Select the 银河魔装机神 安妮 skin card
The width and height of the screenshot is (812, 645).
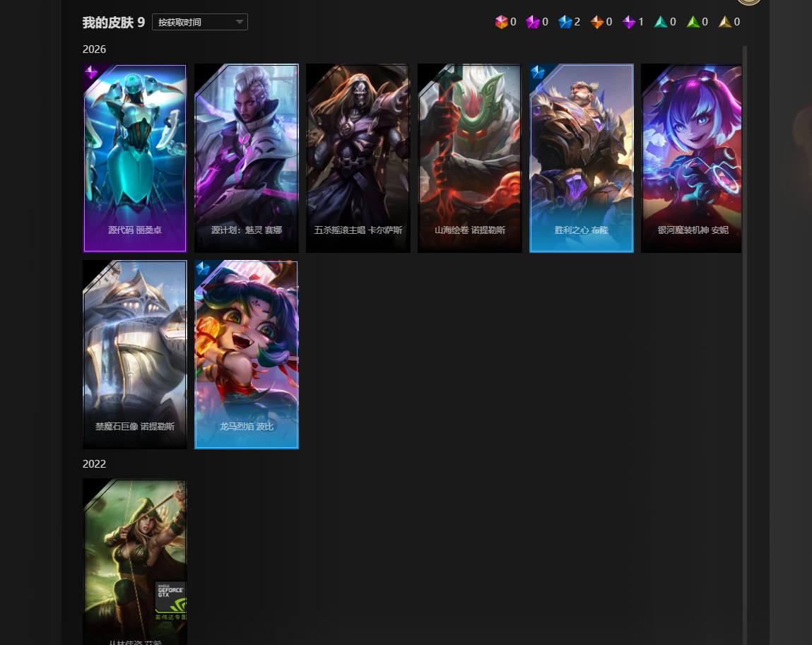(691, 158)
